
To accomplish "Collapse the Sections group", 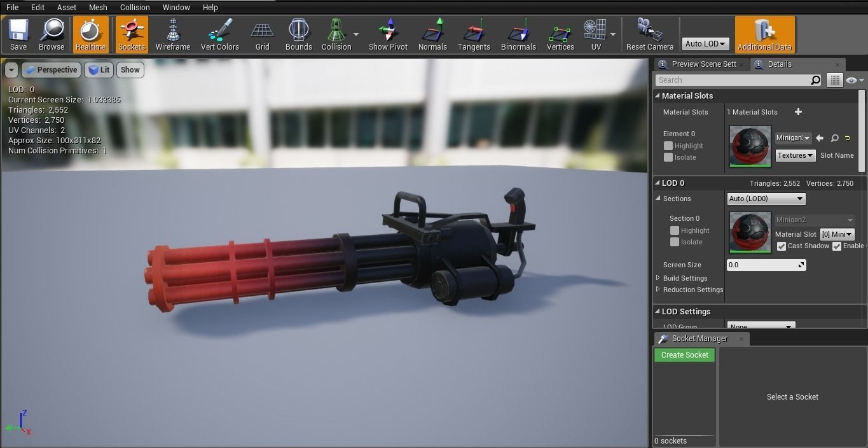I will (x=658, y=199).
